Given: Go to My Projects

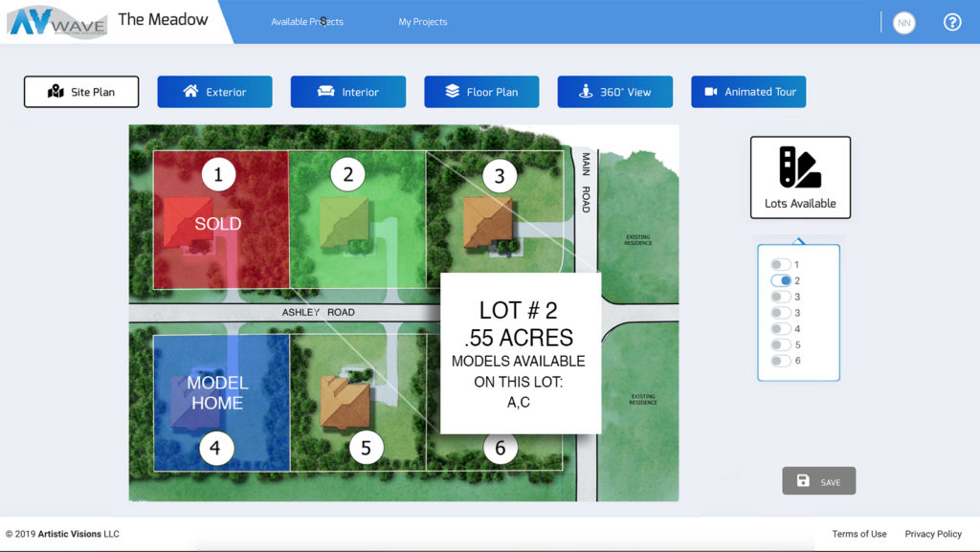Looking at the screenshot, I should (x=422, y=22).
